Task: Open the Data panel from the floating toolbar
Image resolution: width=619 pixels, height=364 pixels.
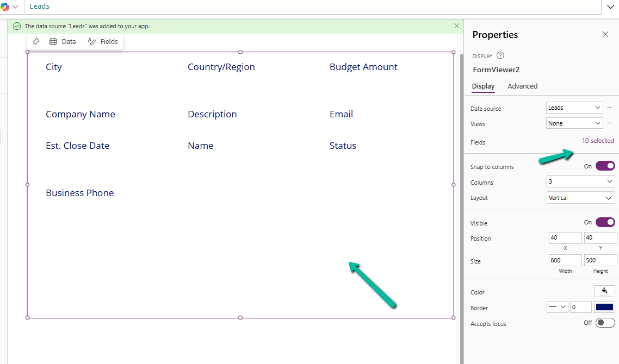Action: [63, 41]
